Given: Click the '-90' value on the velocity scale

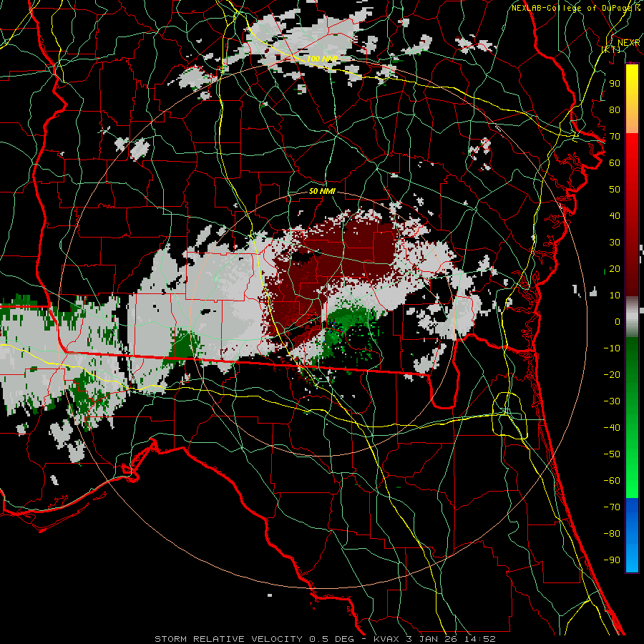Looking at the screenshot, I should click(x=612, y=560).
